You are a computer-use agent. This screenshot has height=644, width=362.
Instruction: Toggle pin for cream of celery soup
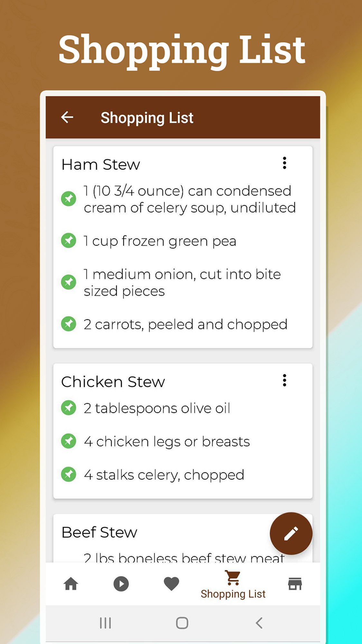[x=69, y=199]
